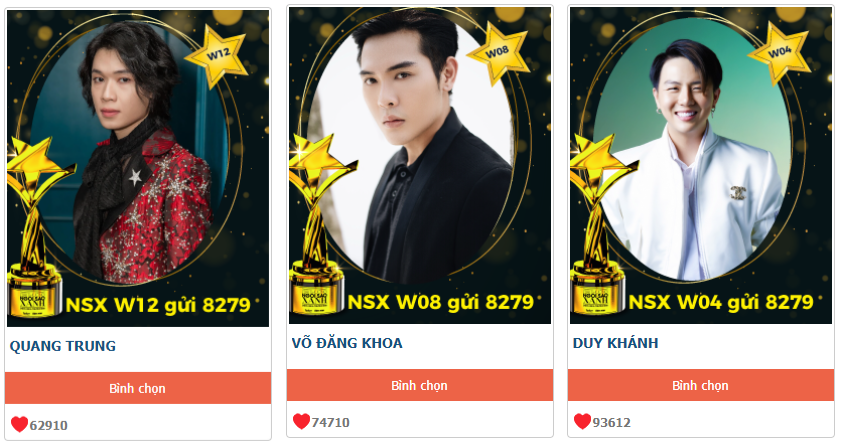Click the W04 gold star badge
The image size is (842, 443).
779,53
